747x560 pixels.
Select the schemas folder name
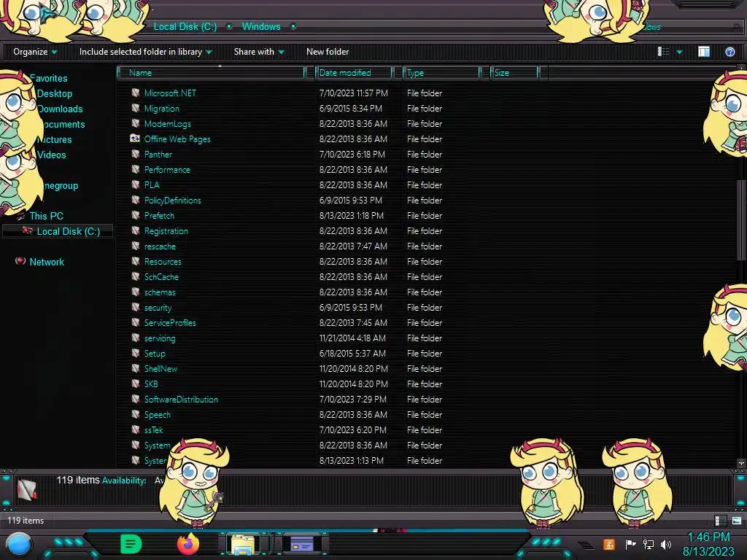tap(160, 292)
